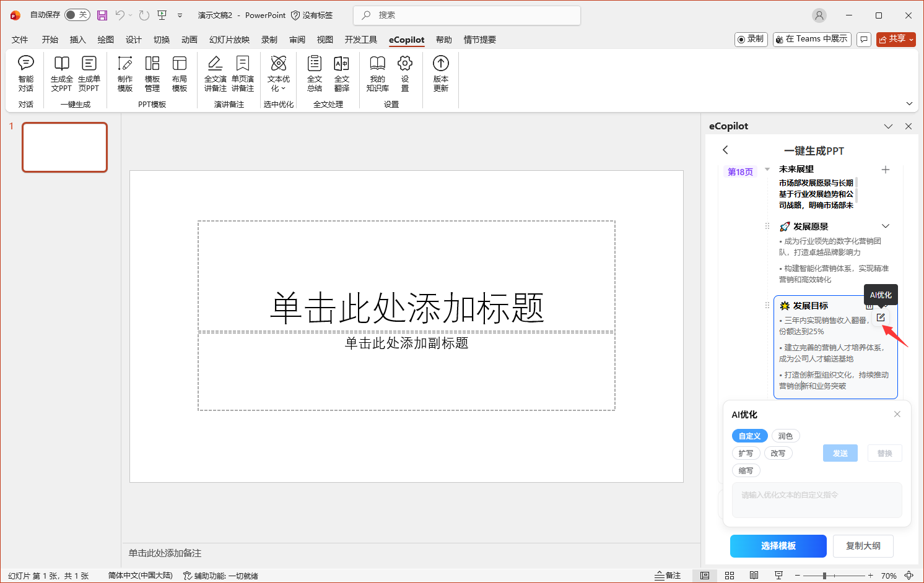Select the 润色 optimization mode

point(785,436)
